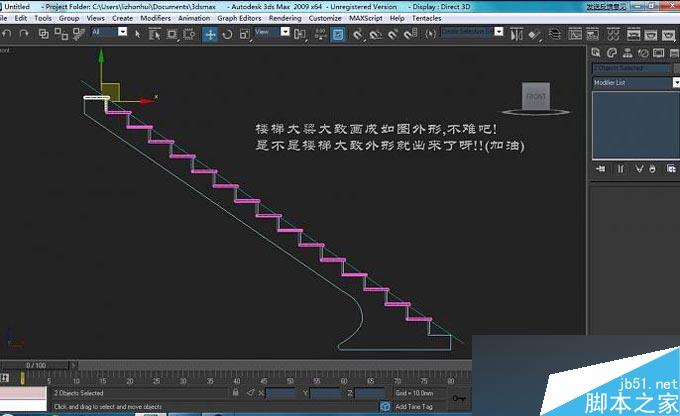Switch to Motion command panel tab
Image resolution: width=680 pixels, height=416 pixels.
click(x=643, y=53)
